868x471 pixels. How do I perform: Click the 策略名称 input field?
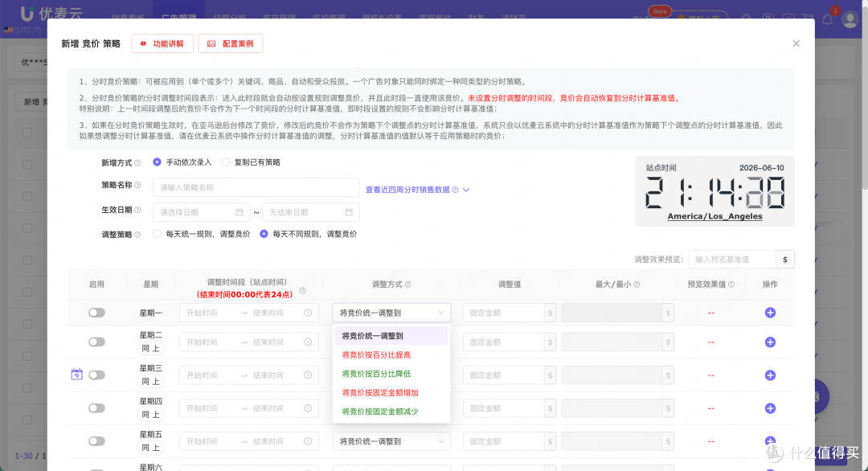point(256,187)
